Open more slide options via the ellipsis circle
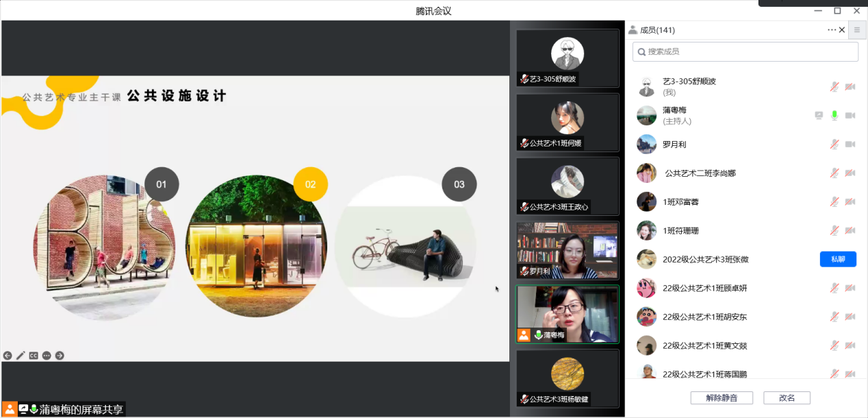Viewport: 868px width, 418px height. pos(47,355)
